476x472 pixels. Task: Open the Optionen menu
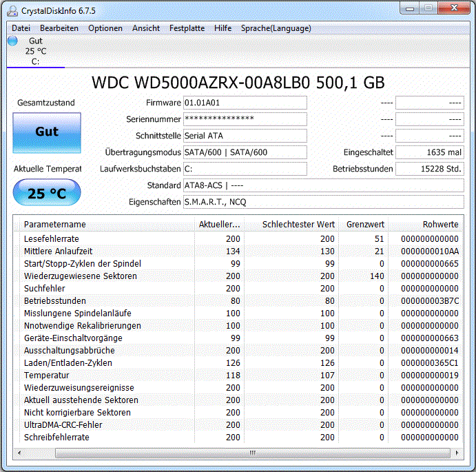coord(105,28)
